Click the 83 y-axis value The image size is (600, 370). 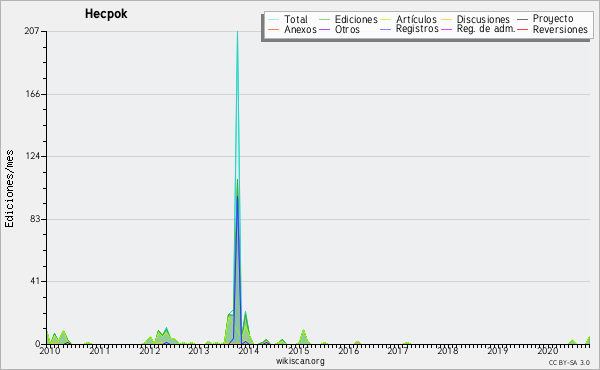(35, 219)
